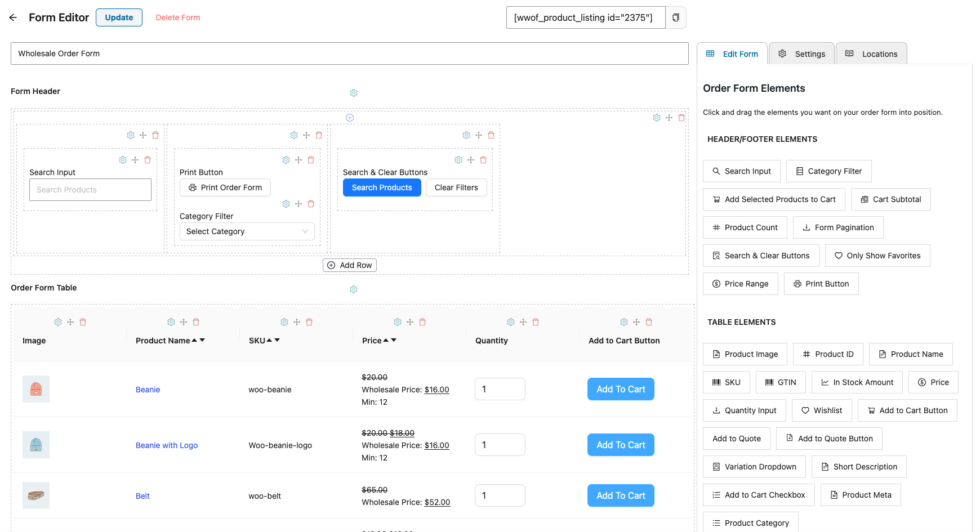Click the Beanie product thumbnail
Screen dimensions: 980x532
coord(36,389)
